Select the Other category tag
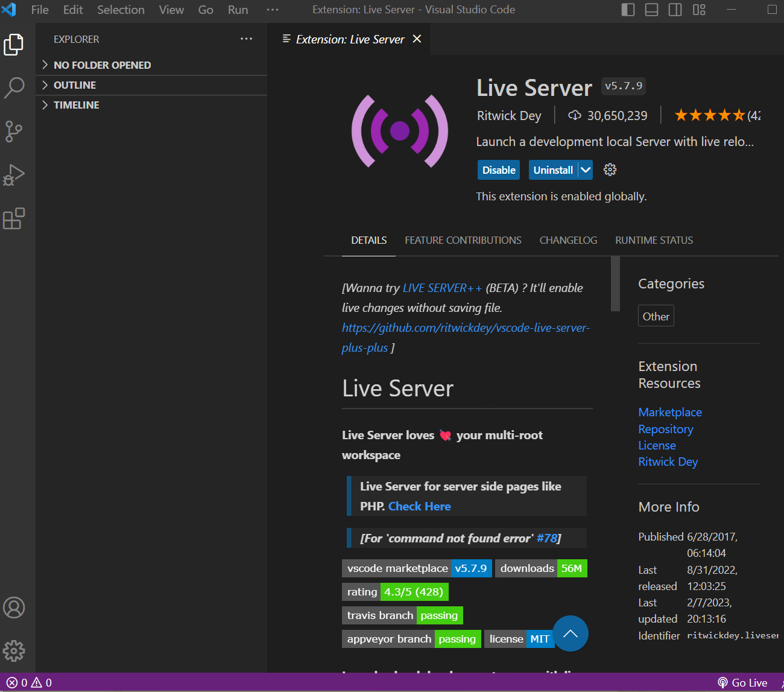This screenshot has height=692, width=784. 656,316
